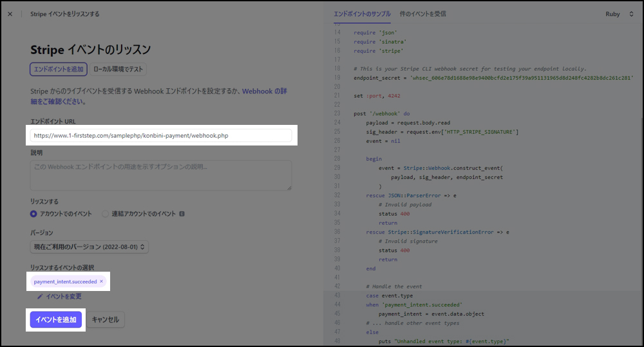
Task: Click "payment_intent = event.data.object" line
Action: point(431,314)
